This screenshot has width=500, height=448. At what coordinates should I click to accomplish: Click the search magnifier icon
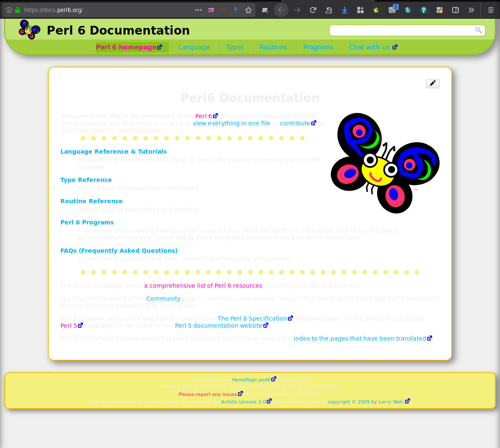[478, 30]
